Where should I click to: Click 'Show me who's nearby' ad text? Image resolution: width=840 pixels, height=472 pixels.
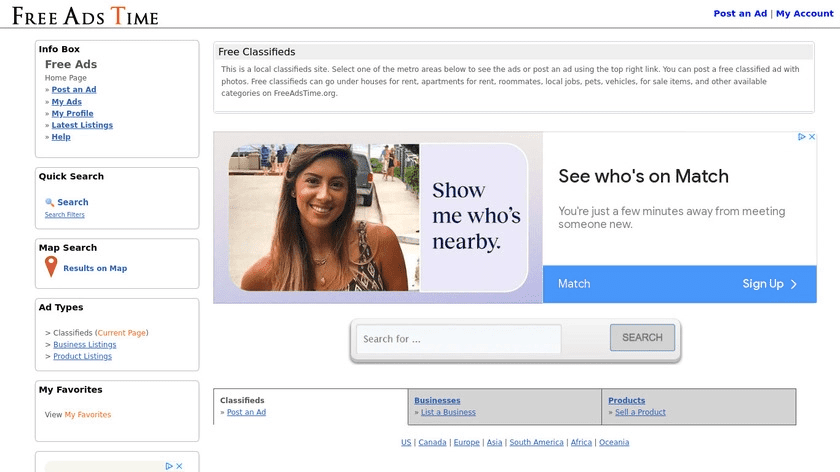[476, 216]
